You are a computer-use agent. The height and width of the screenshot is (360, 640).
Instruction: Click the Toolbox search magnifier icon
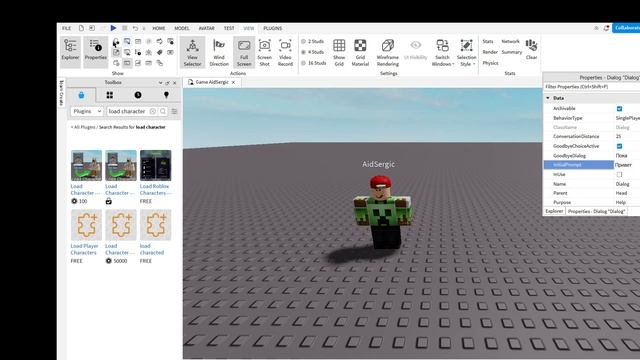[x=163, y=111]
